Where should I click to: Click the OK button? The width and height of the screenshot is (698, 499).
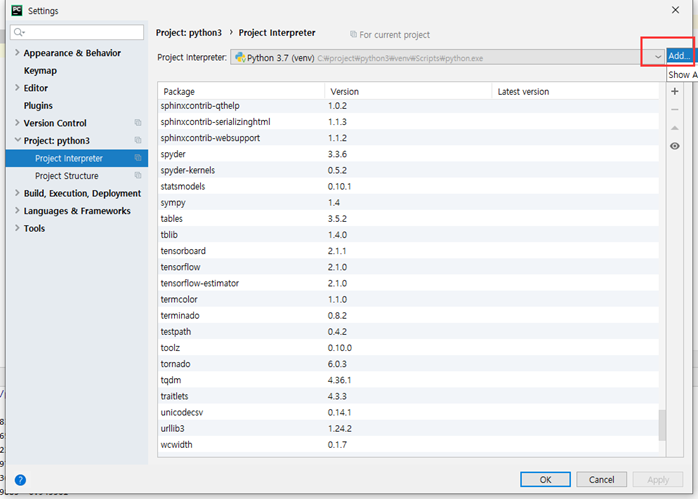(545, 479)
